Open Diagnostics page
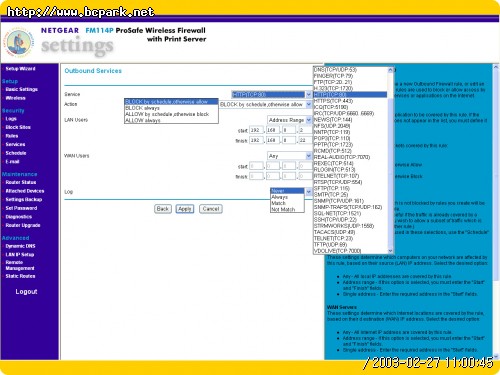The image size is (500, 375). pos(19,217)
